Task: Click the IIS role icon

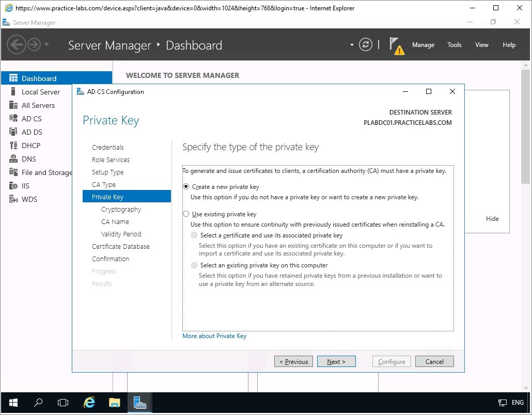Action: coord(13,186)
